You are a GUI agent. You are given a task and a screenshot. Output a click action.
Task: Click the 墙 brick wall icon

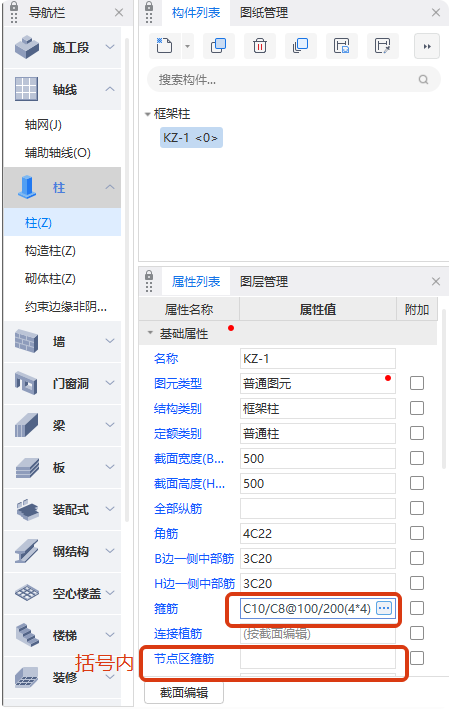(x=27, y=341)
